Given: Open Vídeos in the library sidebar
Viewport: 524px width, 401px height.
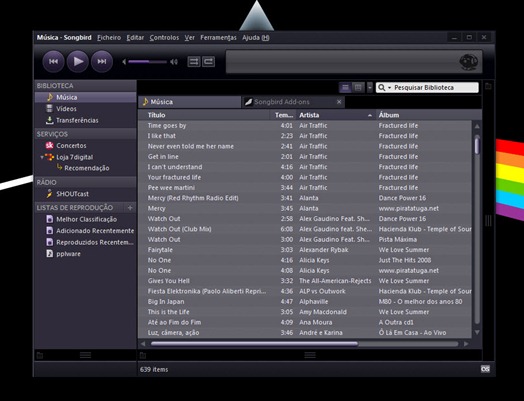Looking at the screenshot, I should click(86, 109).
